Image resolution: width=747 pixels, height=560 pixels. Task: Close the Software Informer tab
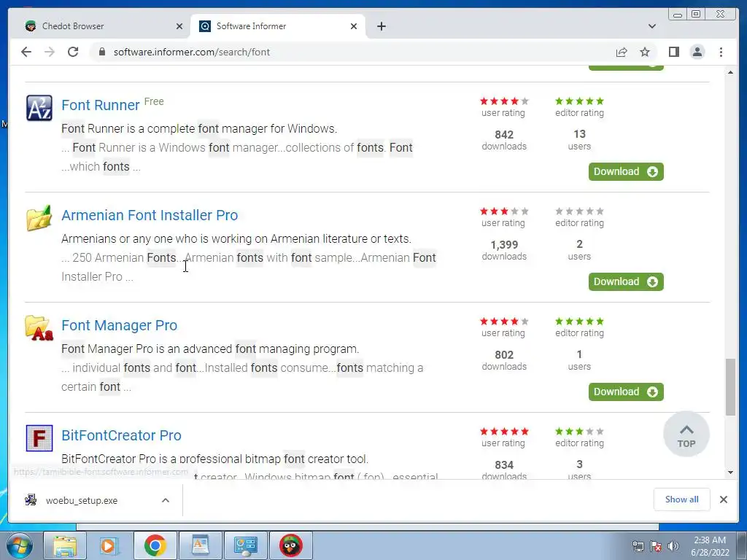click(354, 26)
